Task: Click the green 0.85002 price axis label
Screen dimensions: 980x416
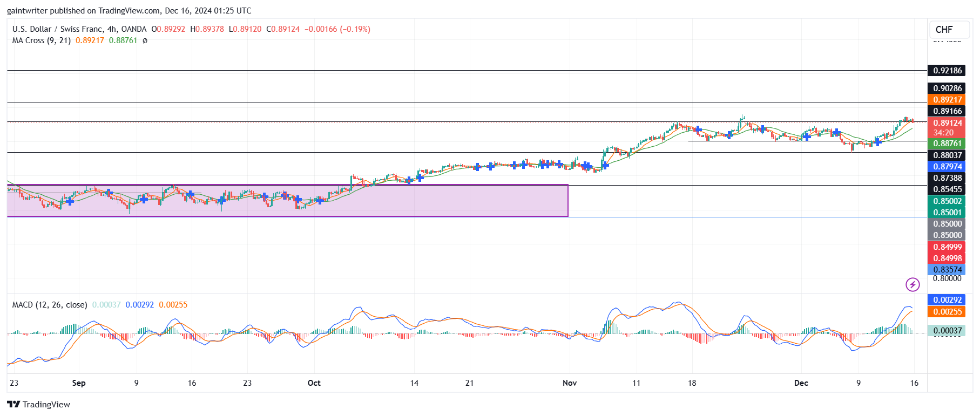Action: [x=946, y=201]
